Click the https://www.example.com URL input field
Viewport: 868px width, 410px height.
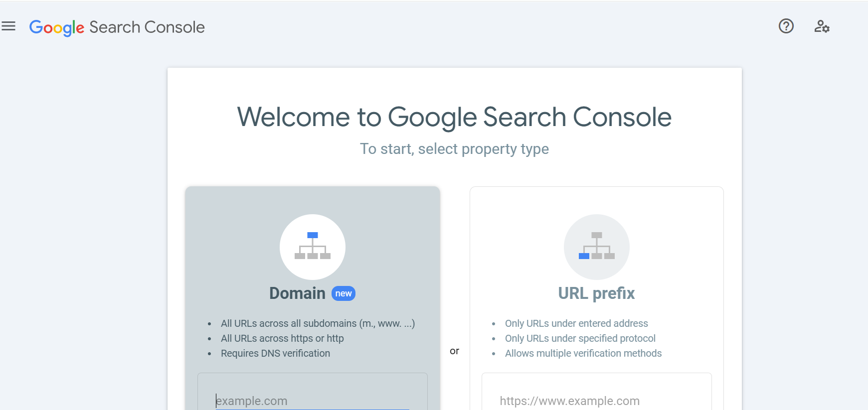(x=596, y=399)
